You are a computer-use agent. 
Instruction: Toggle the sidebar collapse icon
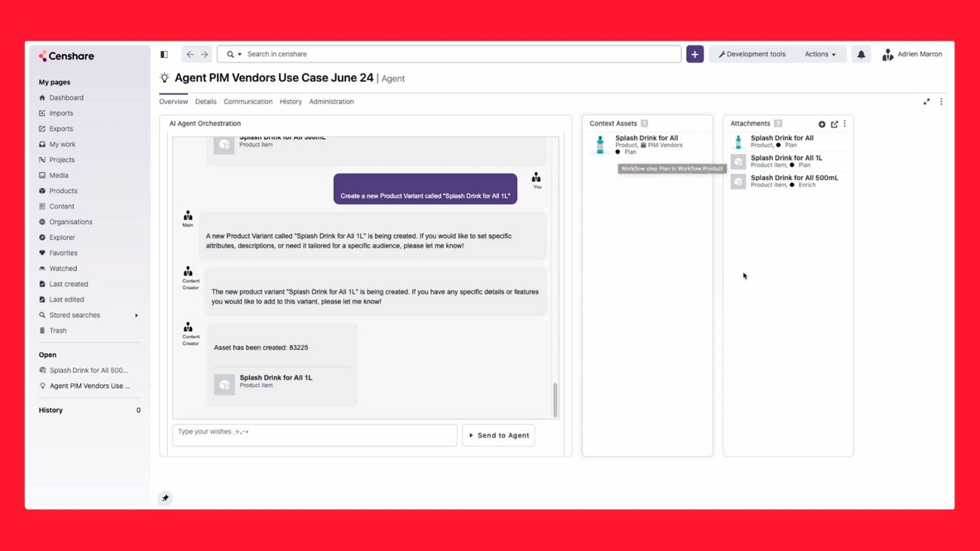[164, 55]
